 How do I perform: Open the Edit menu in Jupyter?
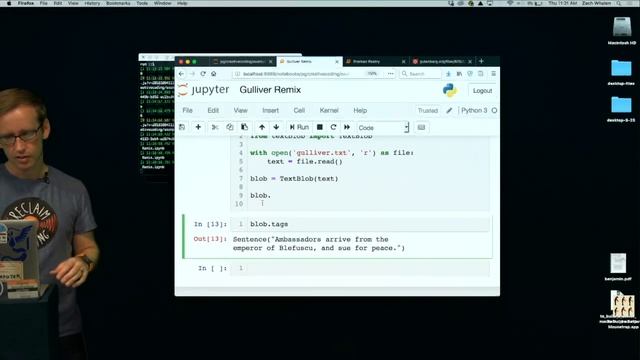(x=213, y=111)
